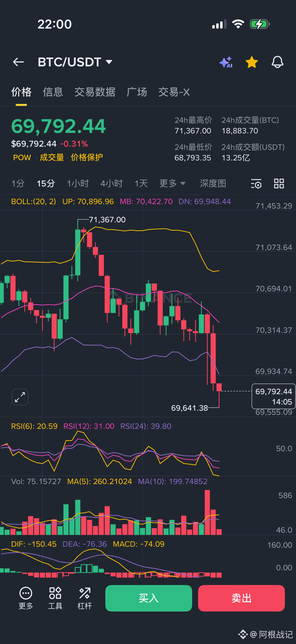The height and width of the screenshot is (644, 296).
Task: Expand the 更多 timeframe dropdown
Action: 172,184
